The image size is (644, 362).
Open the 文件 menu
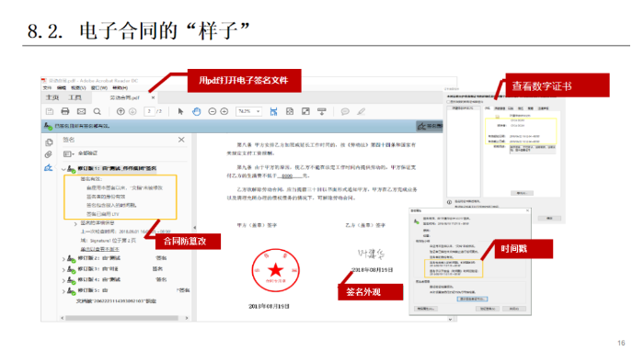point(48,87)
